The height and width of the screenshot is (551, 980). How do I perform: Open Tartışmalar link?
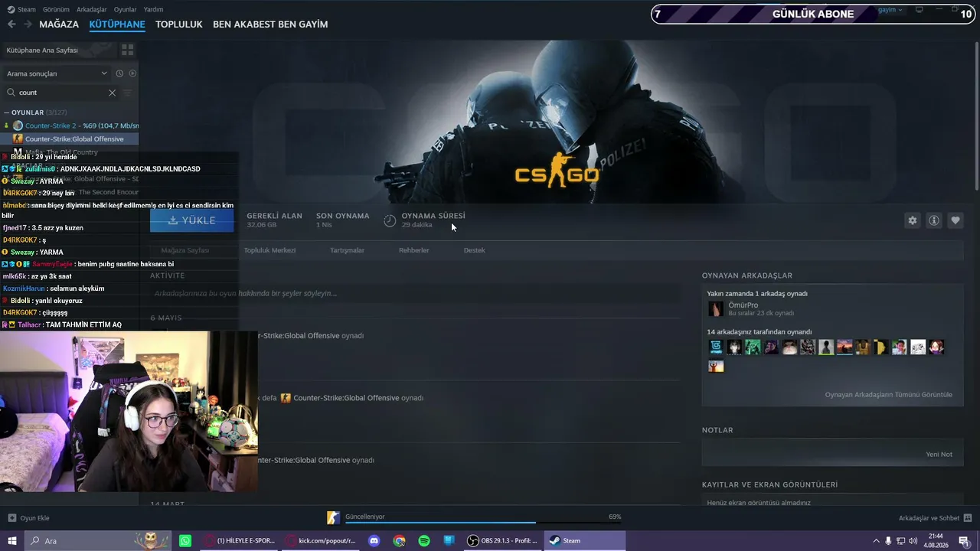[x=347, y=250]
